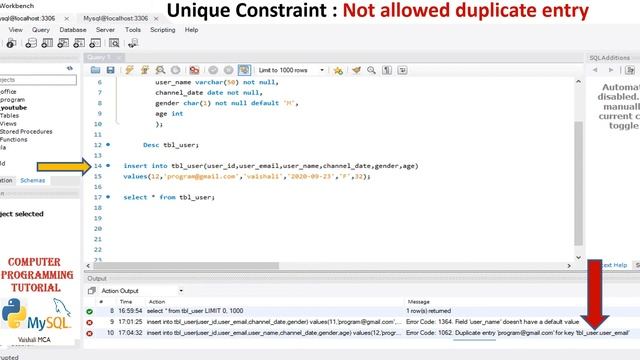Click reconnect to DBMS icon

point(133,43)
